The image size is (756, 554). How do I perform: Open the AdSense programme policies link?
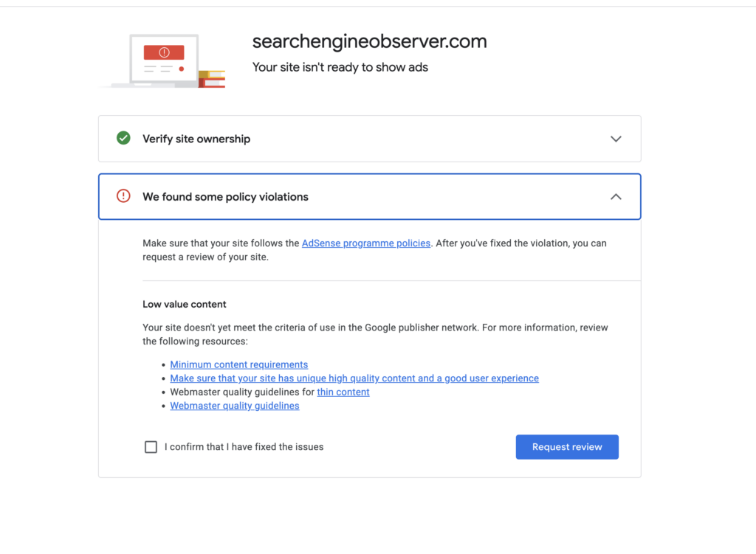[366, 243]
